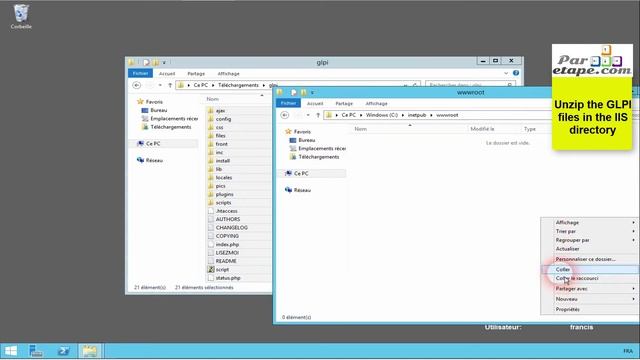The image size is (640, 360).
Task: Select the locales folder icon
Action: [211, 178]
